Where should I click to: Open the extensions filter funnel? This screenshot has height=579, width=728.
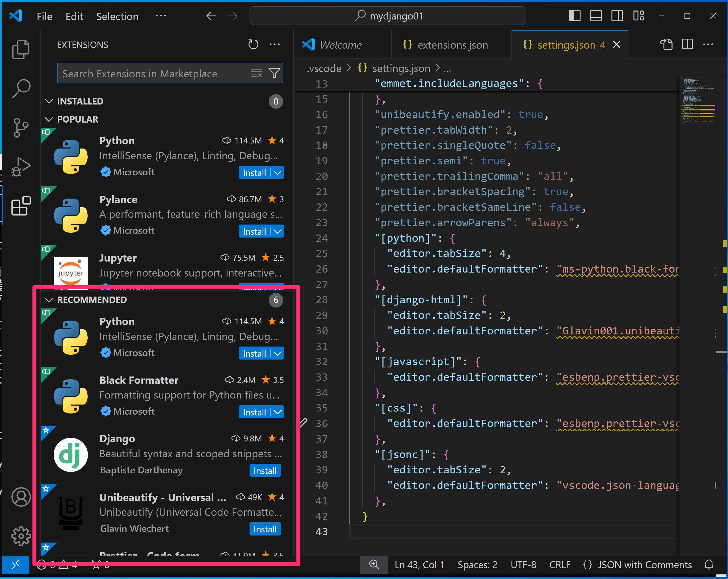click(274, 73)
